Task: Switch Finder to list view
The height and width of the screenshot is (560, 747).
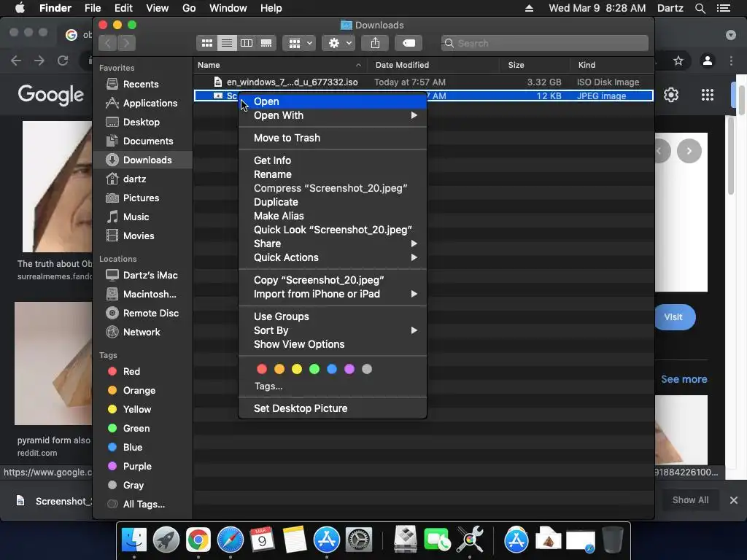Action: [227, 43]
